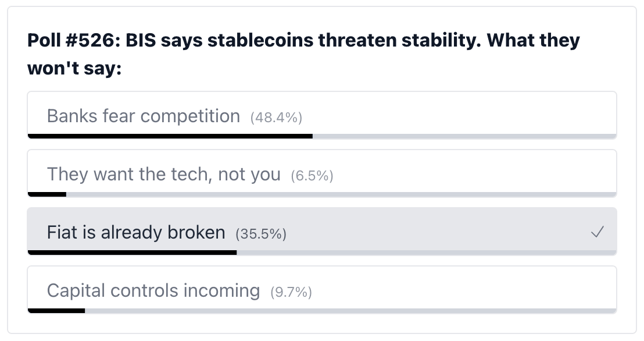The width and height of the screenshot is (644, 341).
Task: Click the 35.5% percentage label
Action: coord(261,234)
